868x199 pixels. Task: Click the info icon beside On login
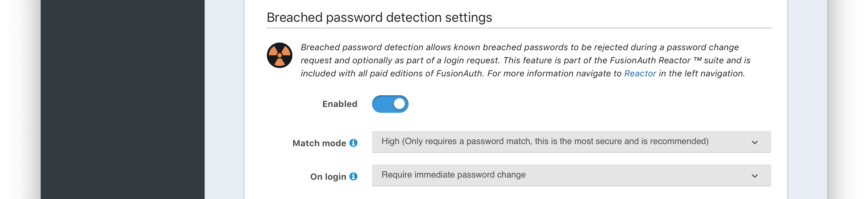click(353, 176)
